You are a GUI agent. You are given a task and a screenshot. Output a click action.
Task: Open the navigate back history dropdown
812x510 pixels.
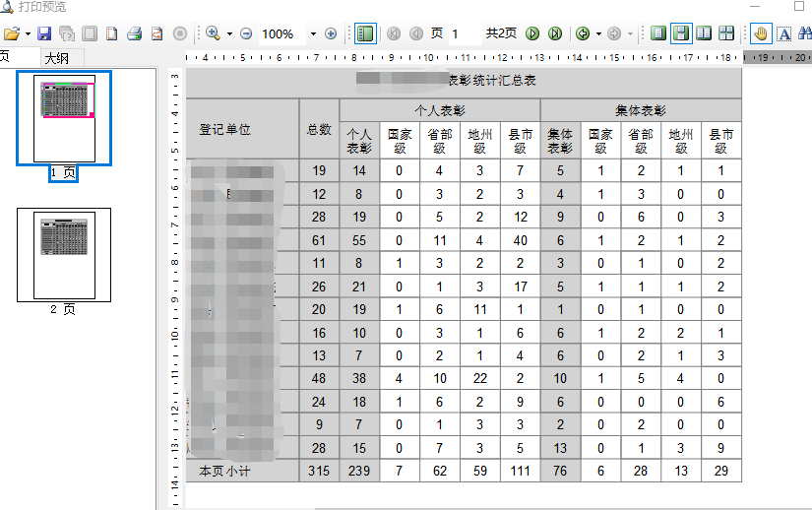pyautogui.click(x=598, y=34)
